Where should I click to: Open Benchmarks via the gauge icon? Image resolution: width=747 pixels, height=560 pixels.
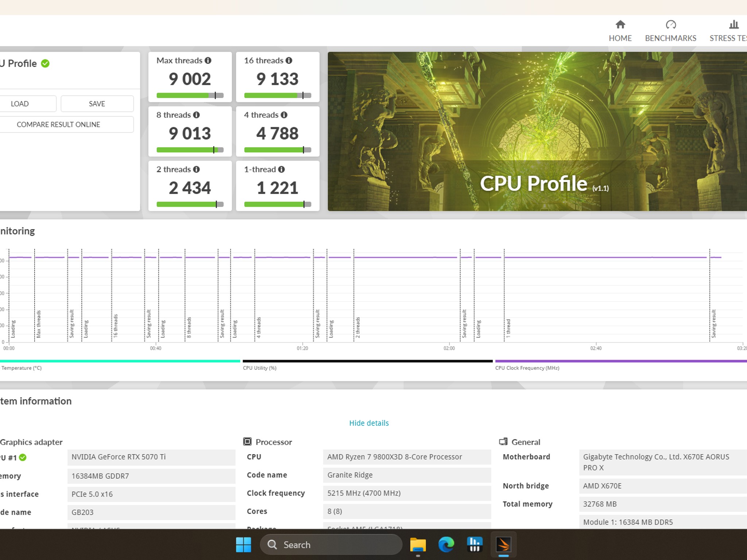(x=670, y=25)
